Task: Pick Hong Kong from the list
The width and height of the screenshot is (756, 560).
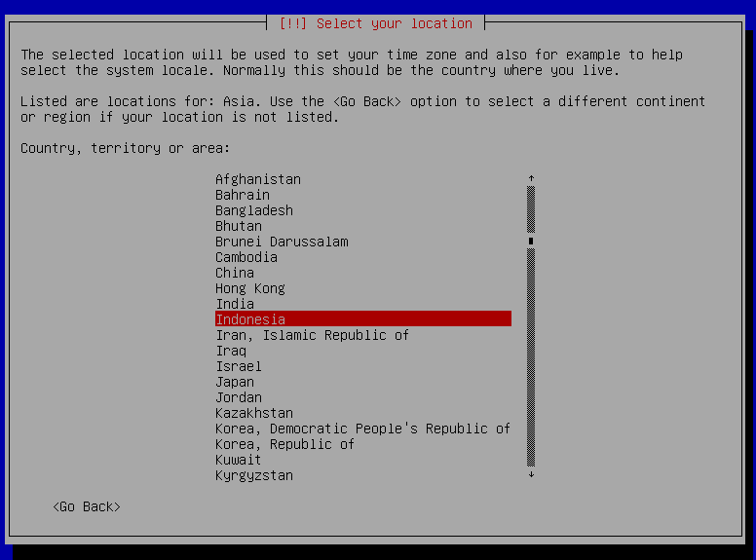Action: pyautogui.click(x=363, y=288)
